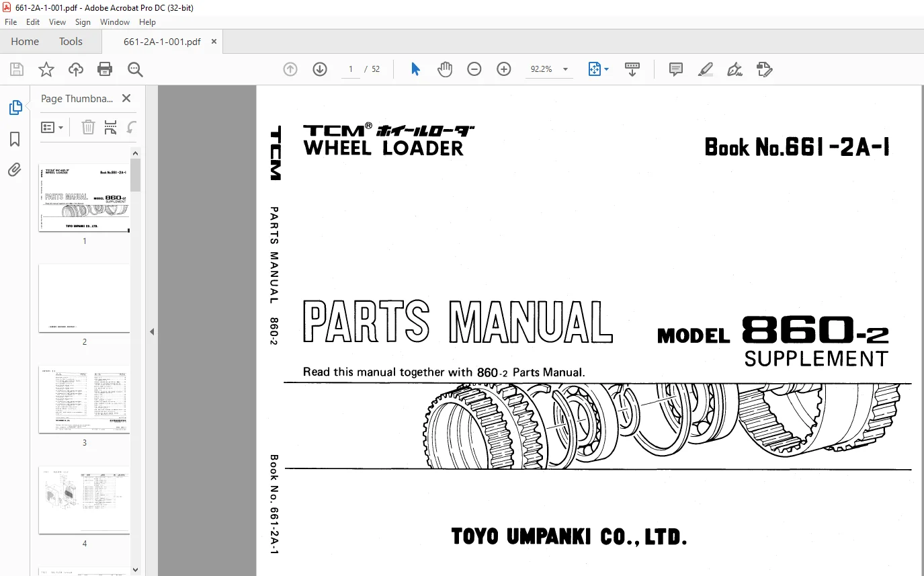924x576 pixels.
Task: Switch to the Tools tab
Action: (71, 42)
